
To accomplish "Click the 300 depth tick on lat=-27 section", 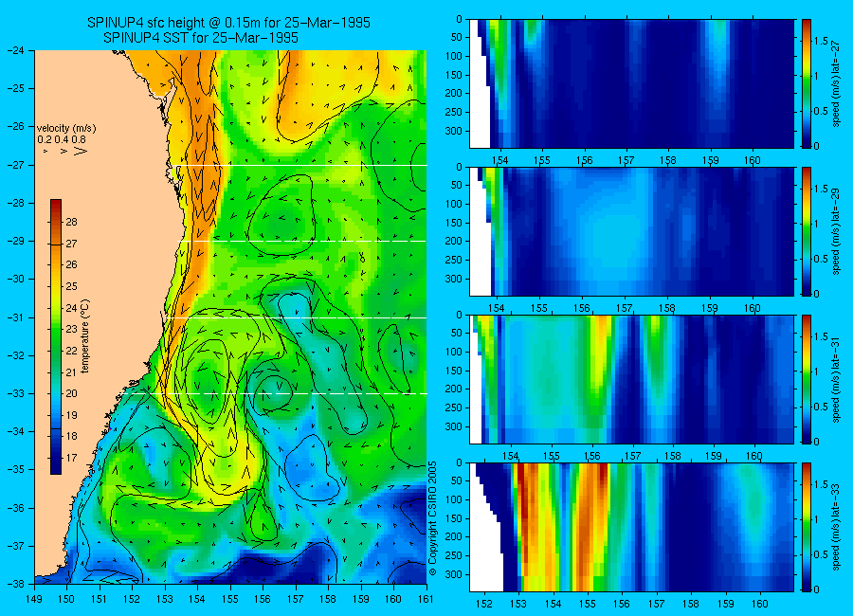I will pos(455,131).
